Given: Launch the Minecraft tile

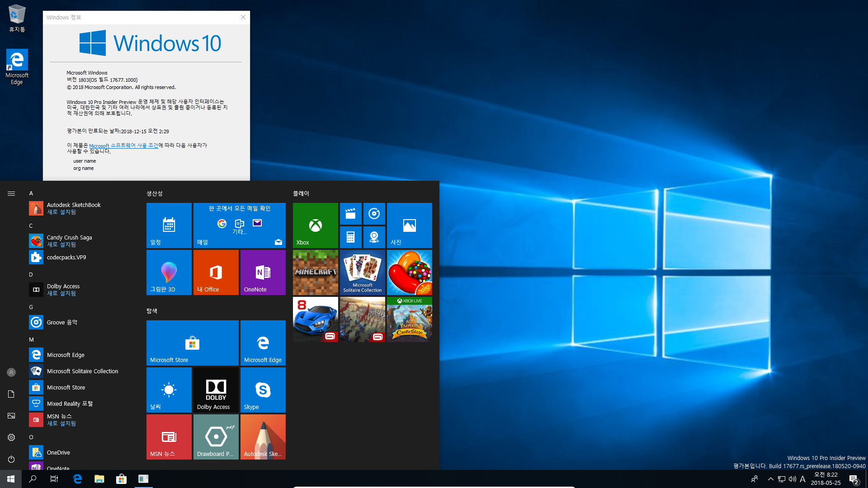Looking at the screenshot, I should coord(316,272).
